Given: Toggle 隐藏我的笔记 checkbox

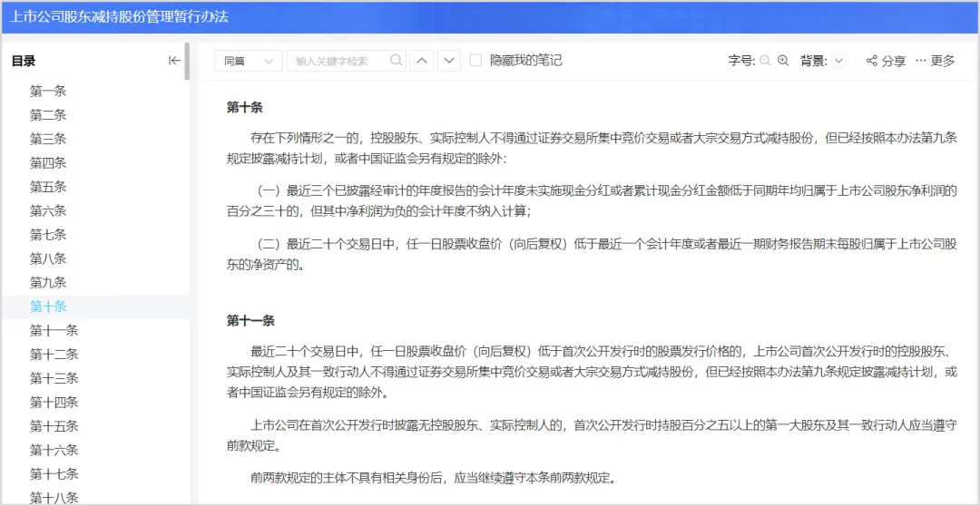Looking at the screenshot, I should (475, 61).
